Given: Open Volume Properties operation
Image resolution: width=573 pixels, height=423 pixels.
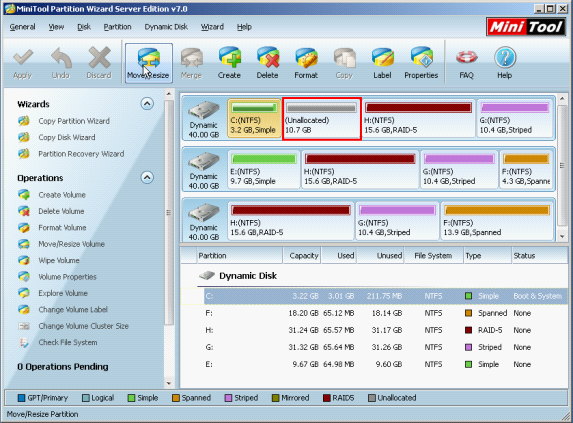Looking at the screenshot, I should click(x=68, y=277).
